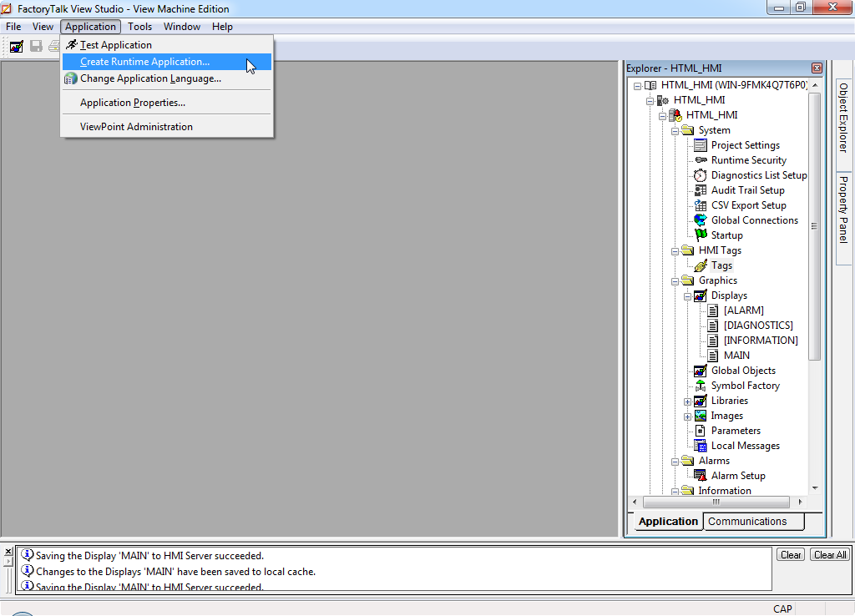The image size is (855, 616).
Task: Close the Explorer - HTML_HMI panel
Action: point(817,68)
